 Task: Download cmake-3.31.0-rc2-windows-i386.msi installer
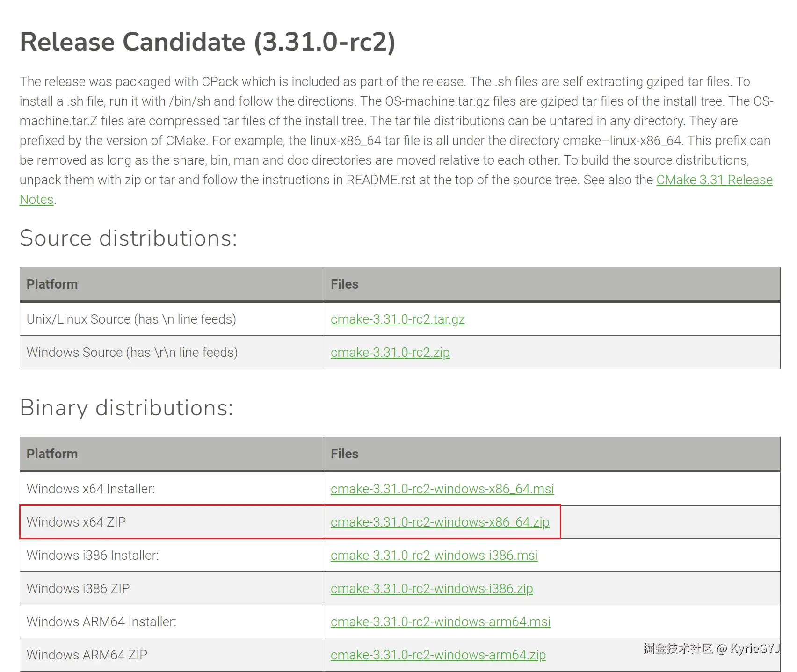(x=434, y=556)
